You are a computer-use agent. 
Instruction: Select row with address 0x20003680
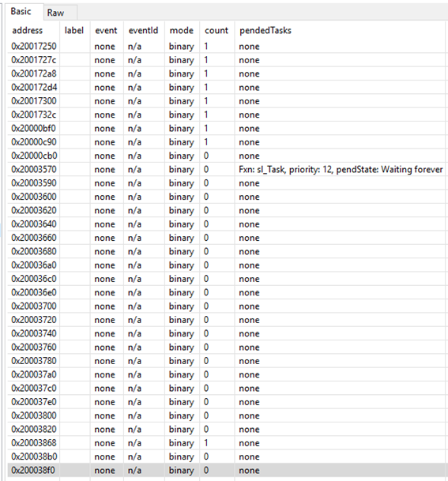(x=227, y=251)
